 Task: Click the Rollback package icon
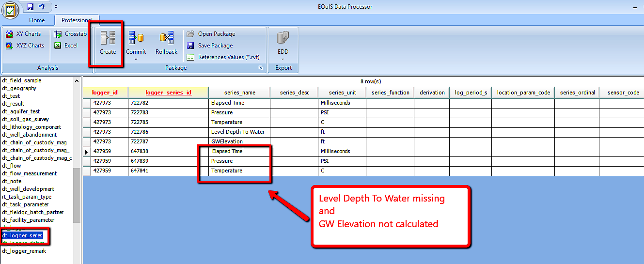point(166,37)
